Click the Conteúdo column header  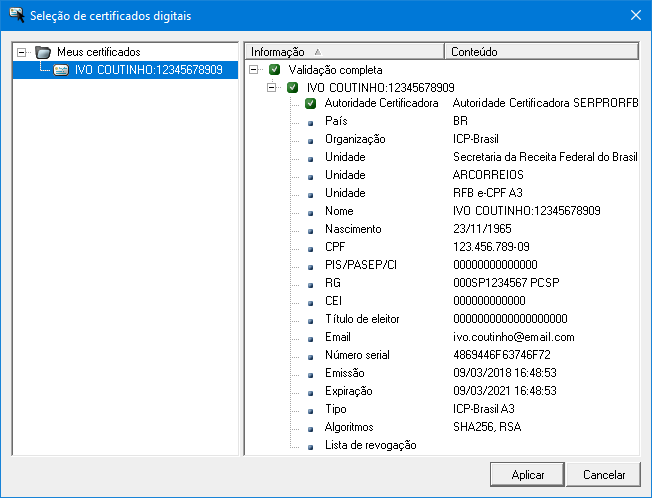coord(541,52)
